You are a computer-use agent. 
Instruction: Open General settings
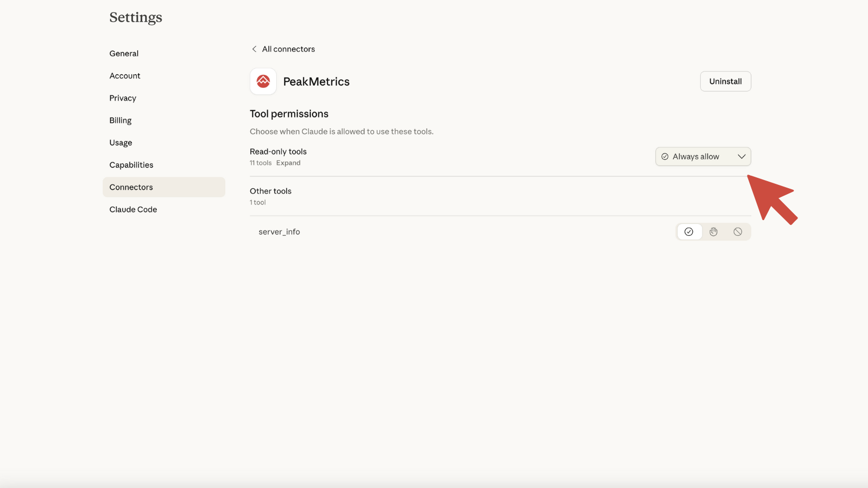124,53
